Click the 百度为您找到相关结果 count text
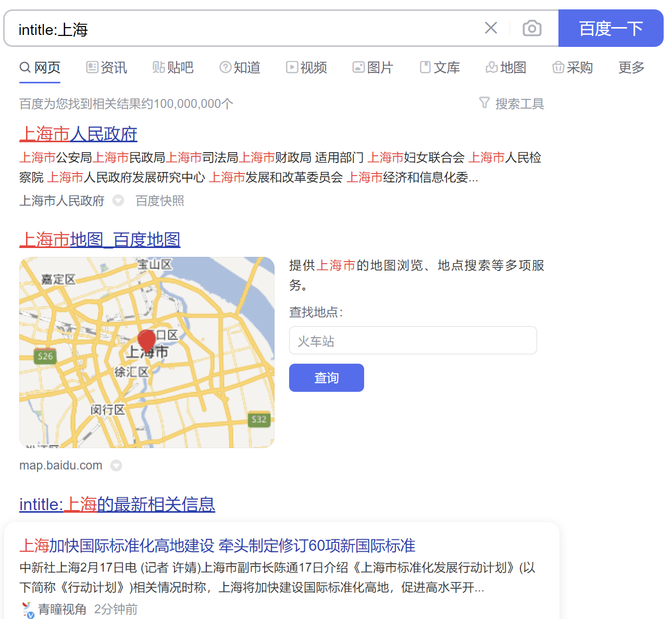Screen dimensions: 672x619 126,104
